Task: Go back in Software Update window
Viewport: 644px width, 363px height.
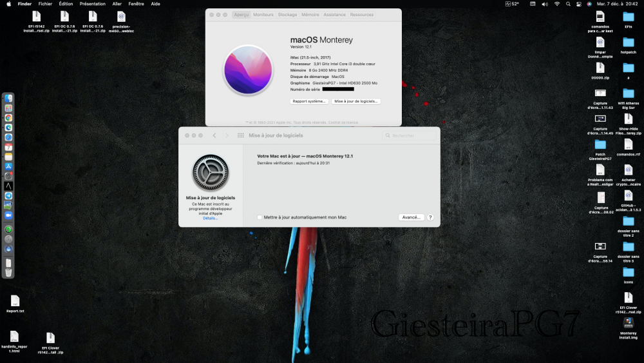Action: pos(214,135)
